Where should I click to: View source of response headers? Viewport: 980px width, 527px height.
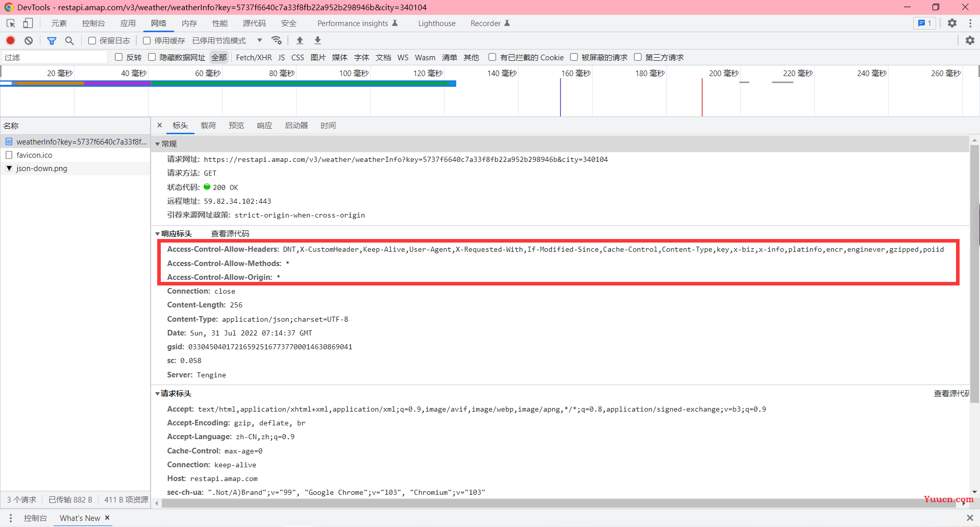[x=230, y=234]
